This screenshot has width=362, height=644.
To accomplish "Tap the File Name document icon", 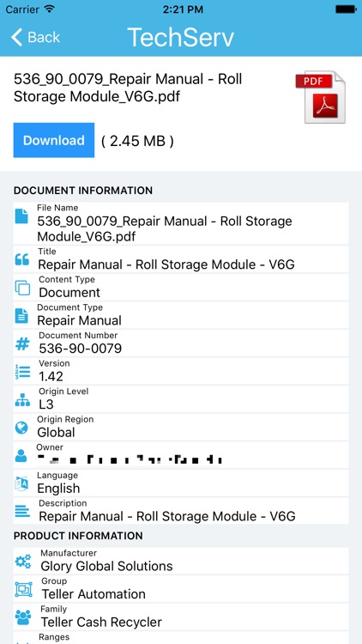I will click(21, 216).
